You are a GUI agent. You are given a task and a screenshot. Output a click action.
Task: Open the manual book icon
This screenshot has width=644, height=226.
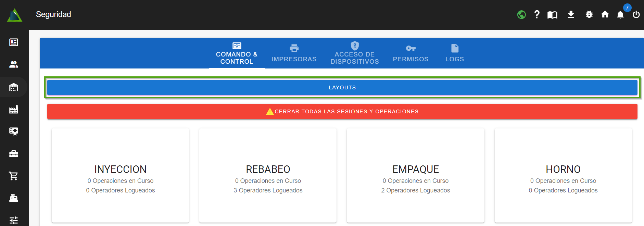(x=552, y=15)
